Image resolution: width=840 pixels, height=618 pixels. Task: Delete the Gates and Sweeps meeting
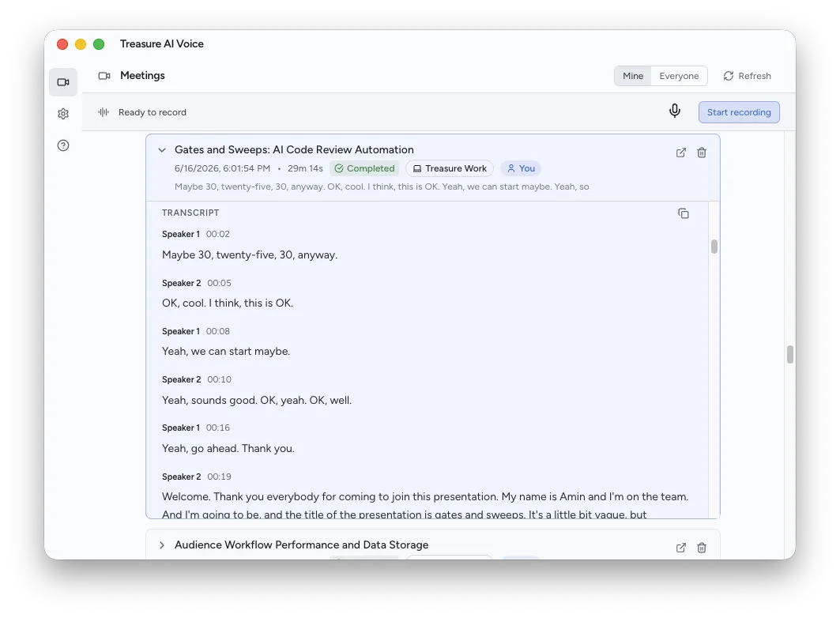(701, 153)
